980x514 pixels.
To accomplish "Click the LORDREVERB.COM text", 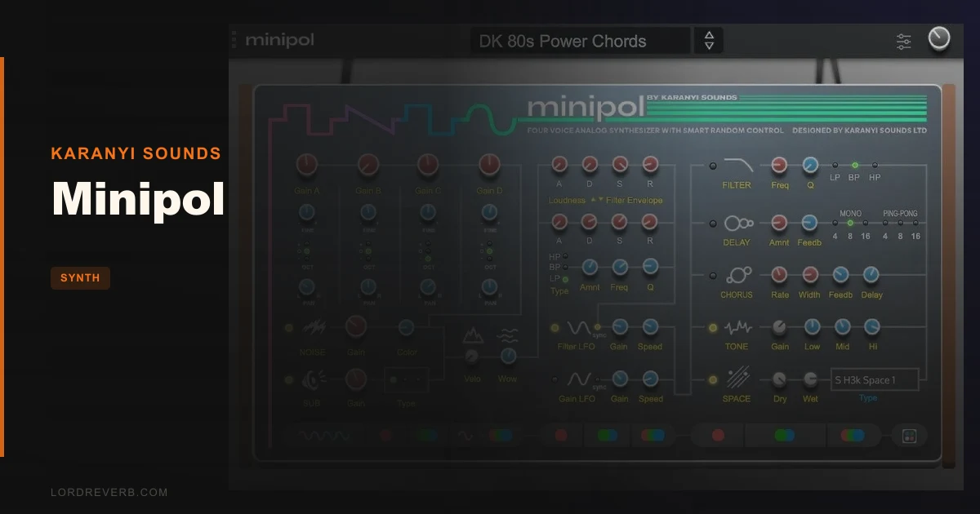I will coord(109,492).
